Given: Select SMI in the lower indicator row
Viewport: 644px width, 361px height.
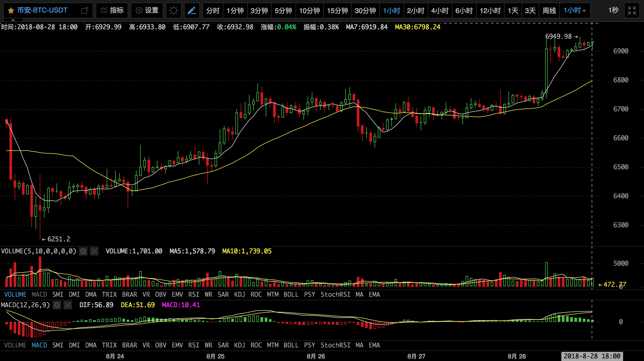Looking at the screenshot, I should pos(58,345).
